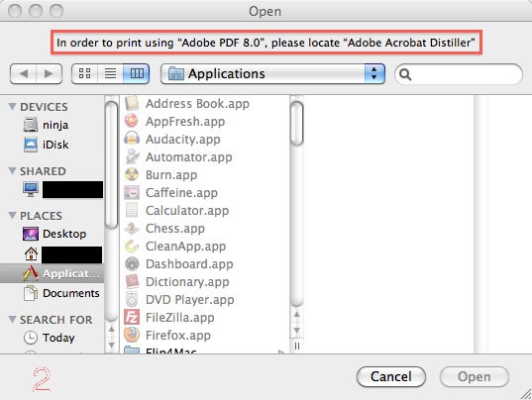Click the file column scroll down arrow
Viewport: 532px width, 400px height.
point(297,330)
